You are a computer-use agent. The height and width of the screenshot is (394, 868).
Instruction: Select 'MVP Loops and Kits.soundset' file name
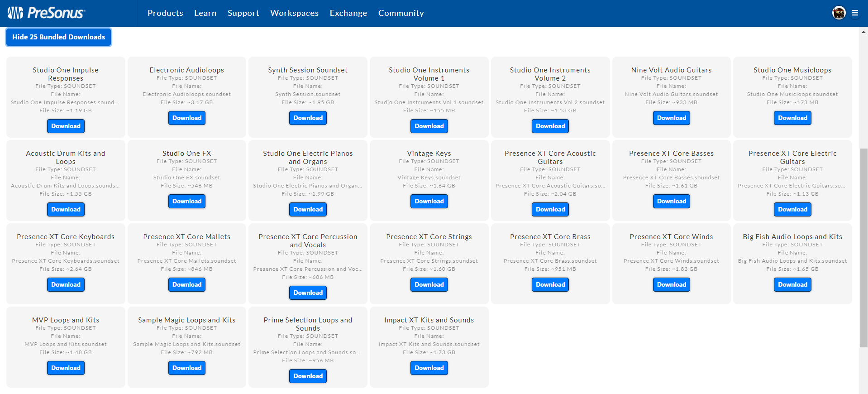coord(66,344)
